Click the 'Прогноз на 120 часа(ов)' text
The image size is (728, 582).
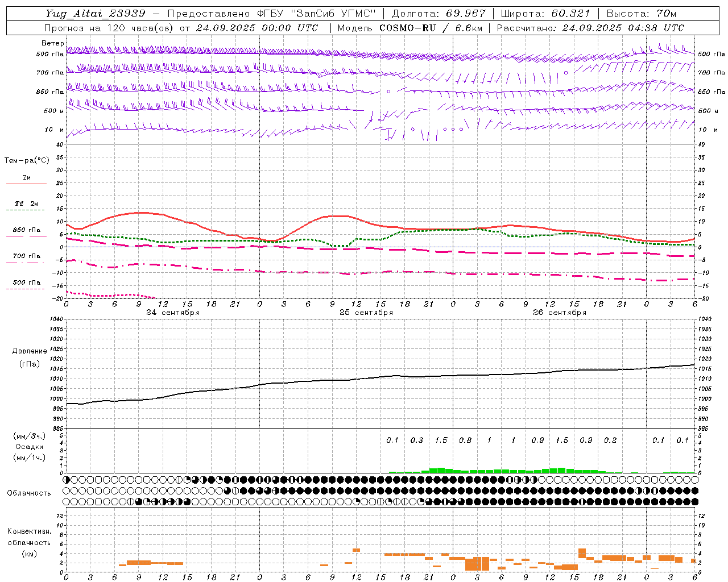coord(109,28)
